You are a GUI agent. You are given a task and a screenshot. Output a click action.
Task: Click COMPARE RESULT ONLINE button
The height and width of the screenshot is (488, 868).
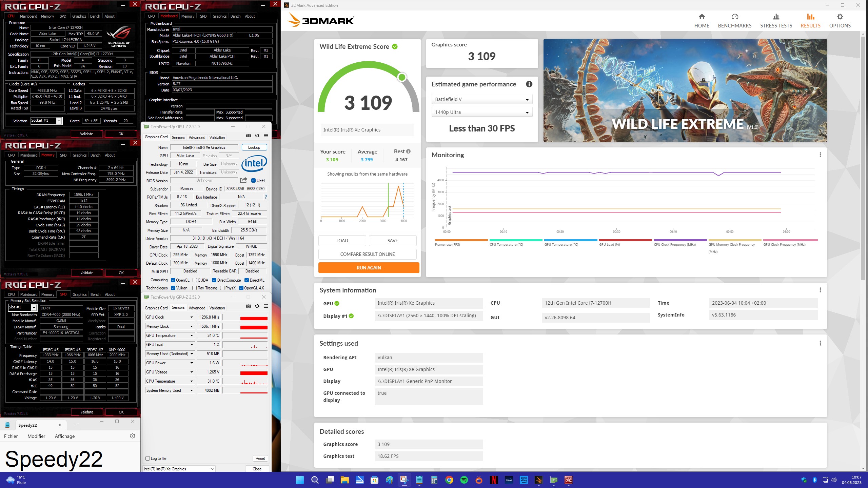[x=367, y=254]
